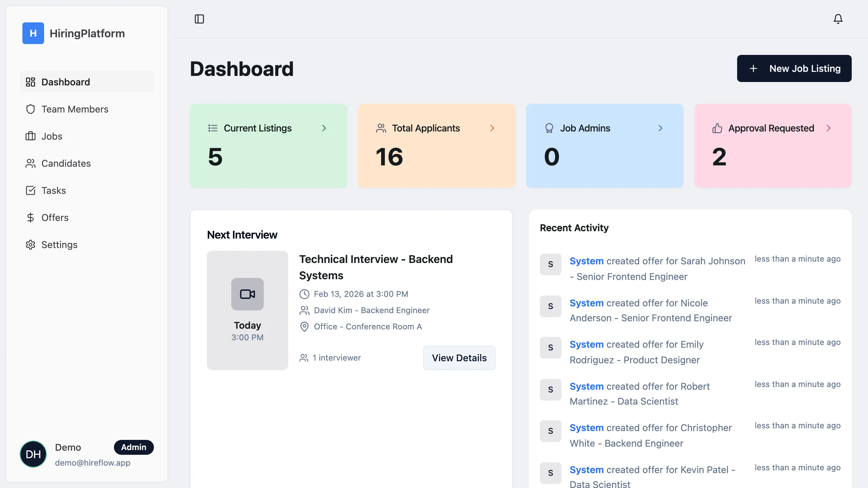
Task: Toggle the sidebar with the panel icon
Action: point(200,19)
